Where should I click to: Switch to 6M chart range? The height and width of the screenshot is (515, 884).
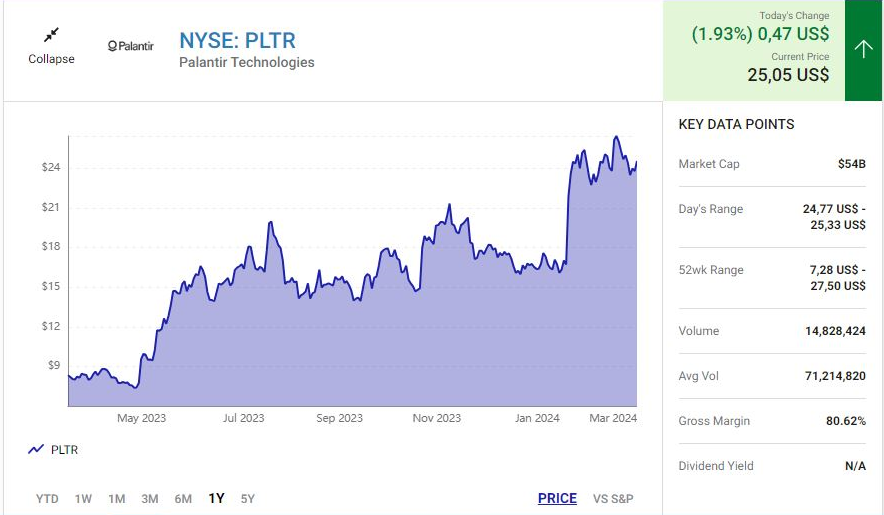[183, 499]
